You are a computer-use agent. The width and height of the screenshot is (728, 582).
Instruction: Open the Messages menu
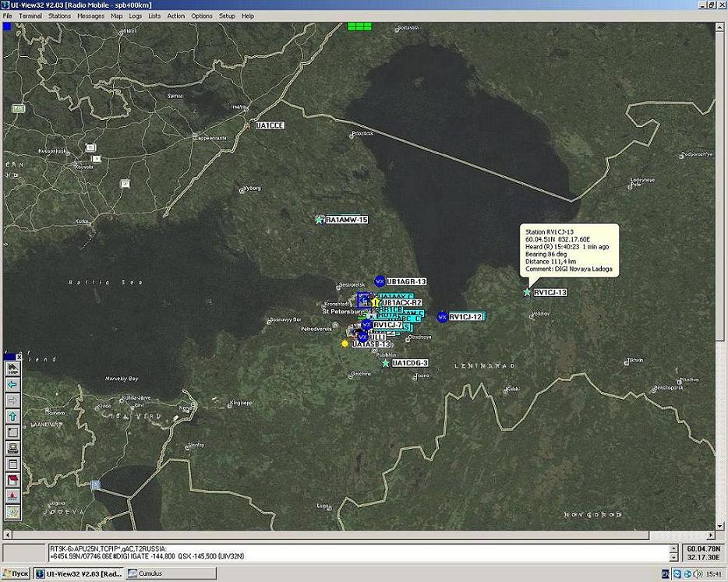pyautogui.click(x=90, y=16)
